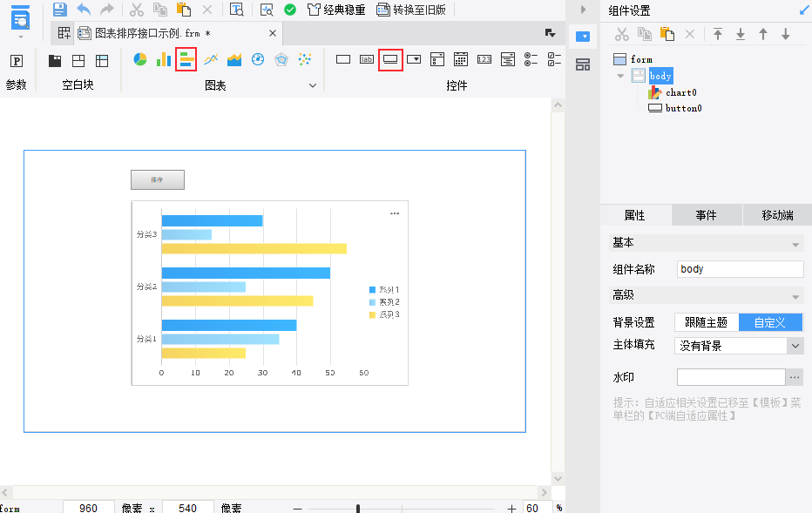Image resolution: width=812 pixels, height=513 pixels.
Task: Open the watermark ellipsis button
Action: 795,377
